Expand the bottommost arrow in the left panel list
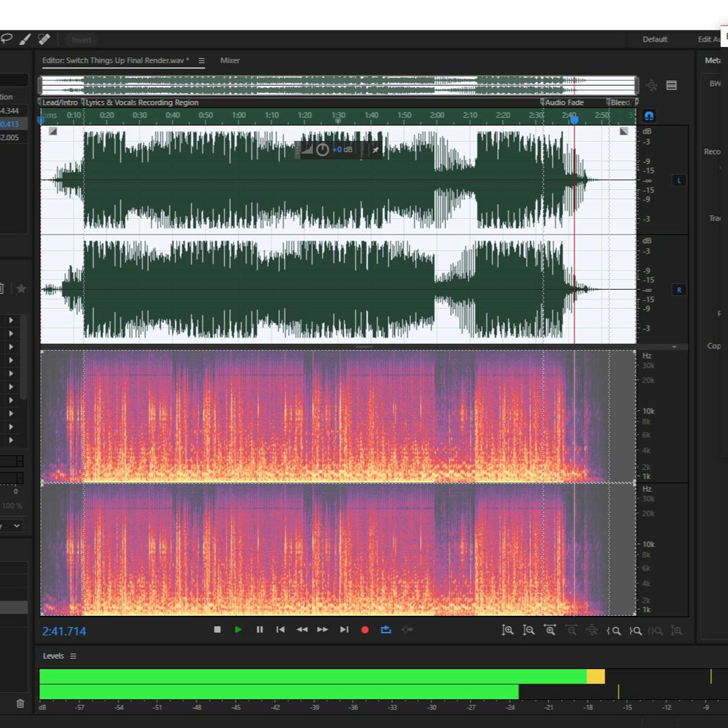Screen dimensions: 728x728 click(11, 440)
